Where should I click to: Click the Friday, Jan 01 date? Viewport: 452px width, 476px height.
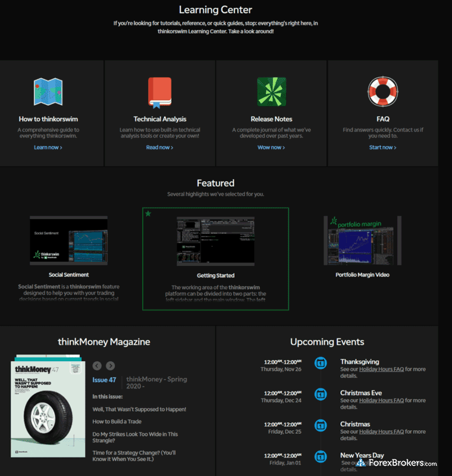[285, 463]
